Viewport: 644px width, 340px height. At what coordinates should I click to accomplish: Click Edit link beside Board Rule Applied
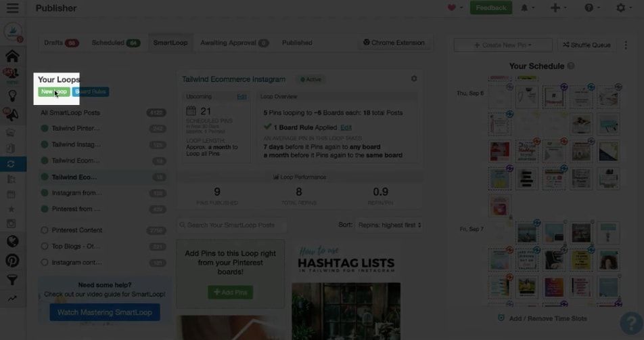(346, 127)
